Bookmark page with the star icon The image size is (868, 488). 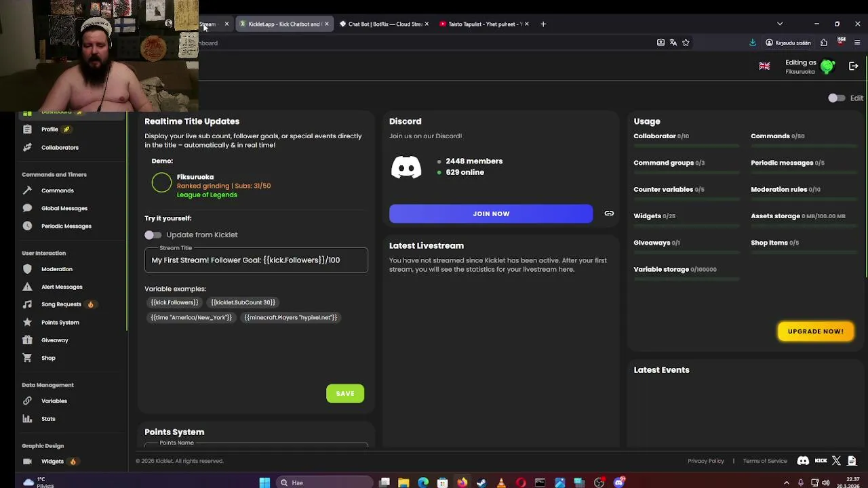pyautogui.click(x=686, y=43)
